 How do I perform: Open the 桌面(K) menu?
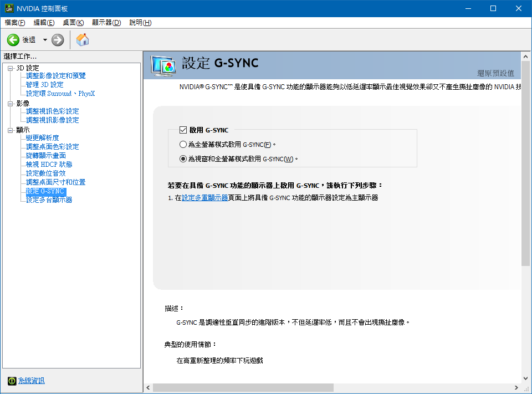point(73,22)
